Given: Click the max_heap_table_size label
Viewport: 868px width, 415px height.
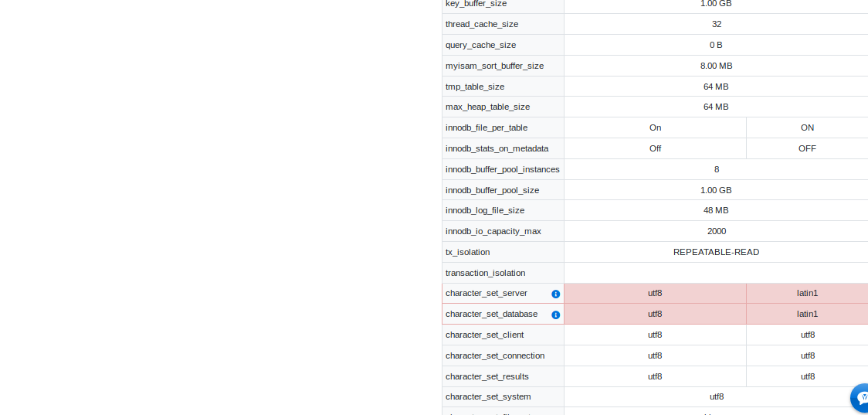Looking at the screenshot, I should tap(488, 107).
